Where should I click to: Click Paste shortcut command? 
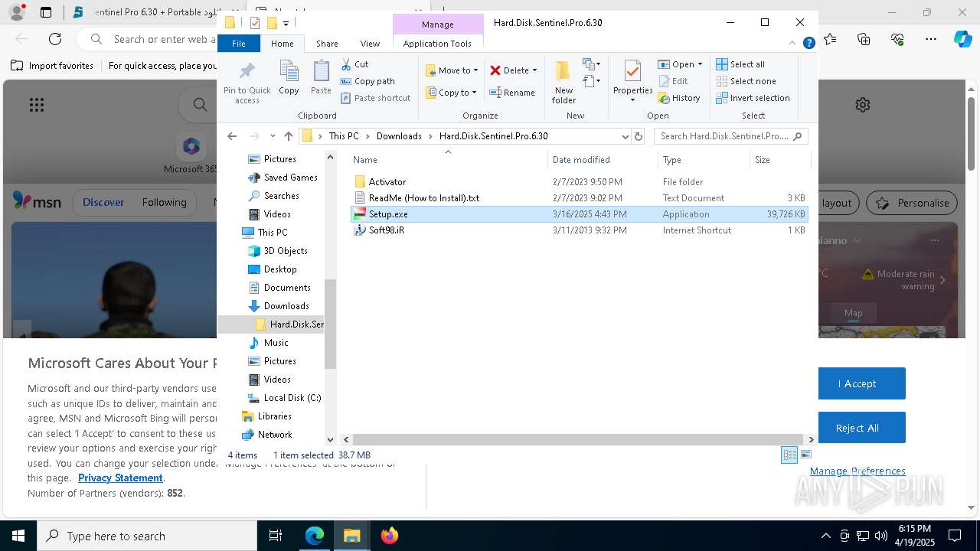click(x=375, y=98)
